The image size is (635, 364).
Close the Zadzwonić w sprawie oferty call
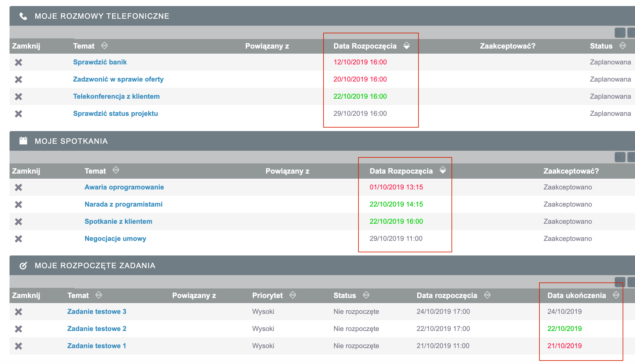18,79
